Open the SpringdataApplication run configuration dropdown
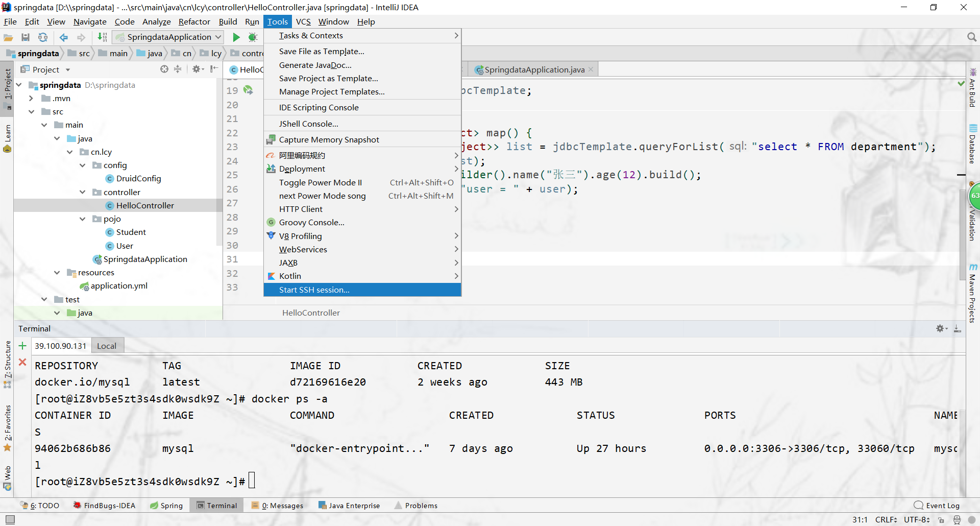 (169, 37)
